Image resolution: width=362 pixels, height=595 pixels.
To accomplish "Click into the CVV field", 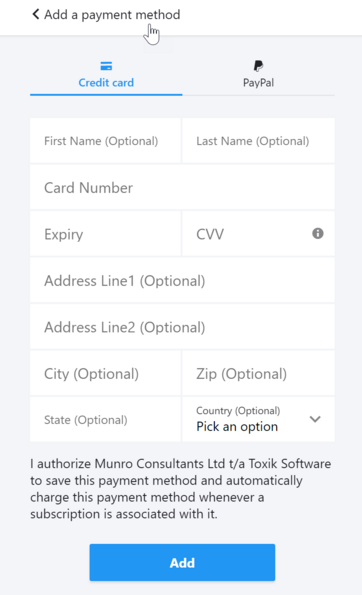I will pyautogui.click(x=258, y=234).
